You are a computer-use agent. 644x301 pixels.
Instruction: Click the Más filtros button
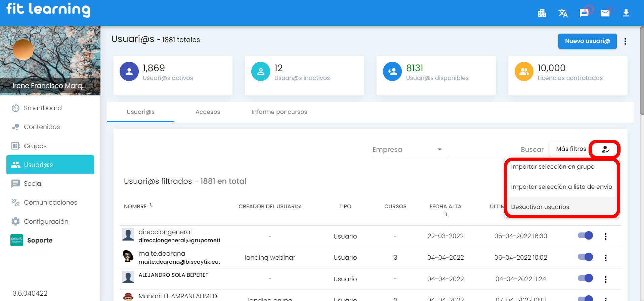coord(570,149)
